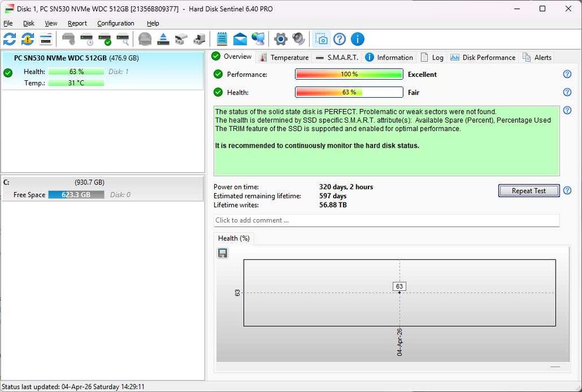The height and width of the screenshot is (392, 582).
Task: Click help icon beside green status text box
Action: (567, 110)
